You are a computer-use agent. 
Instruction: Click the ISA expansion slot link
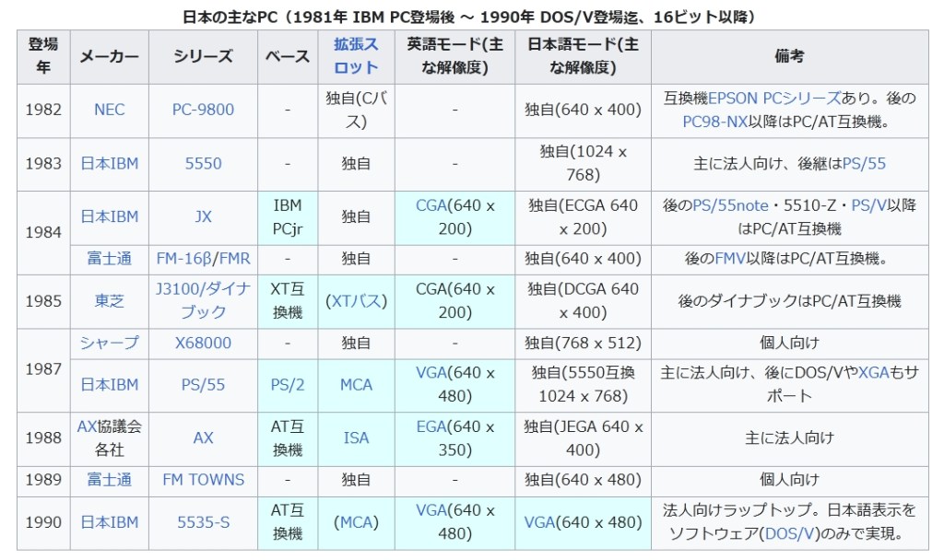(x=356, y=438)
